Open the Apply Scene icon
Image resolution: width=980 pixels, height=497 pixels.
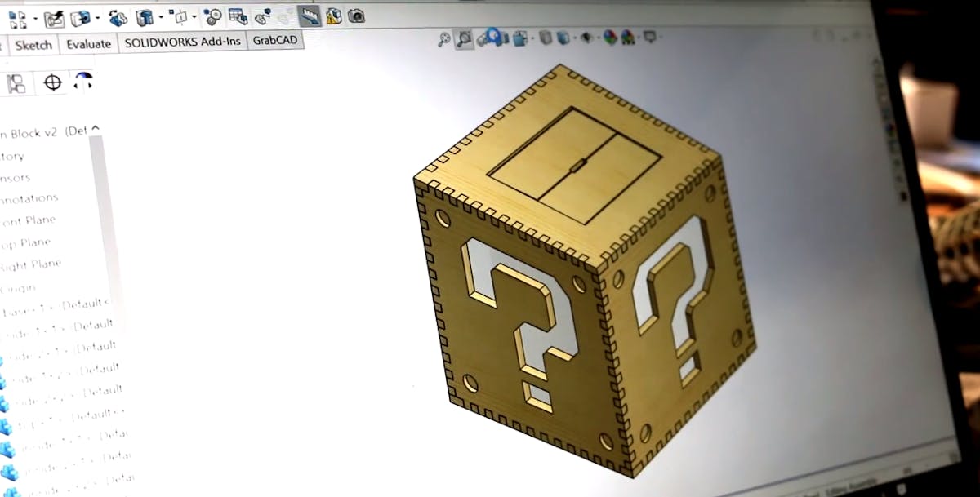pyautogui.click(x=628, y=38)
